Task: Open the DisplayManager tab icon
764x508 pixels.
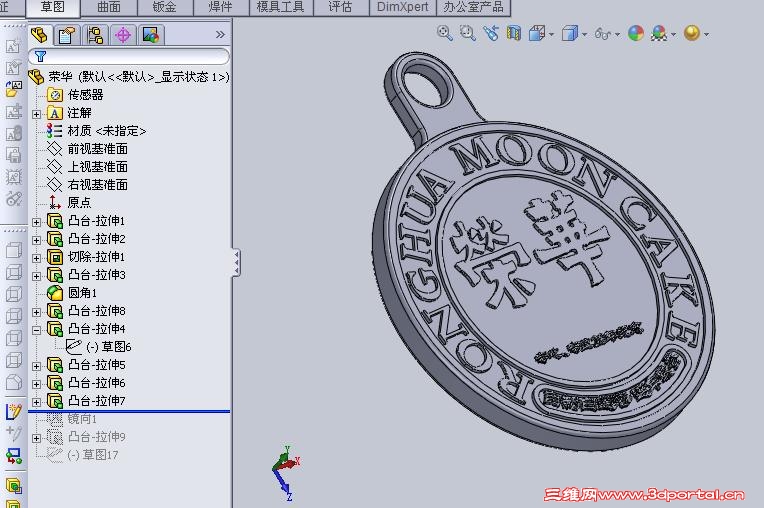Action: pos(151,35)
